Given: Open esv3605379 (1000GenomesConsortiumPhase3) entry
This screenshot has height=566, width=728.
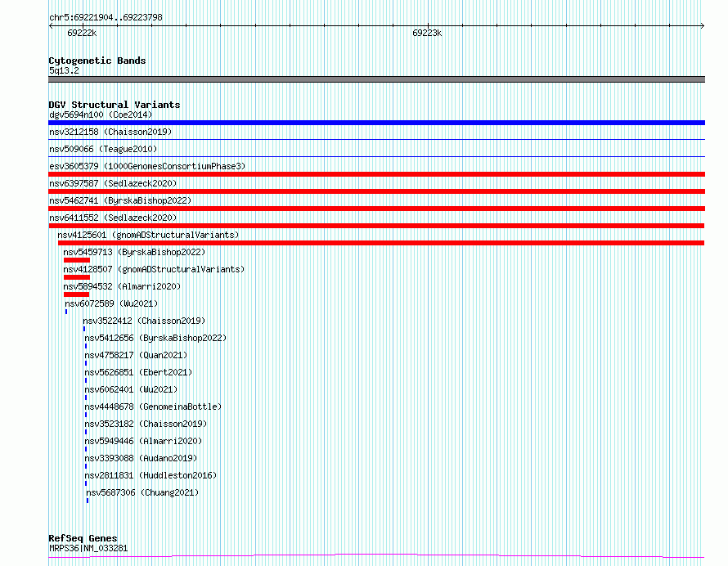Looking at the screenshot, I should point(147,166).
